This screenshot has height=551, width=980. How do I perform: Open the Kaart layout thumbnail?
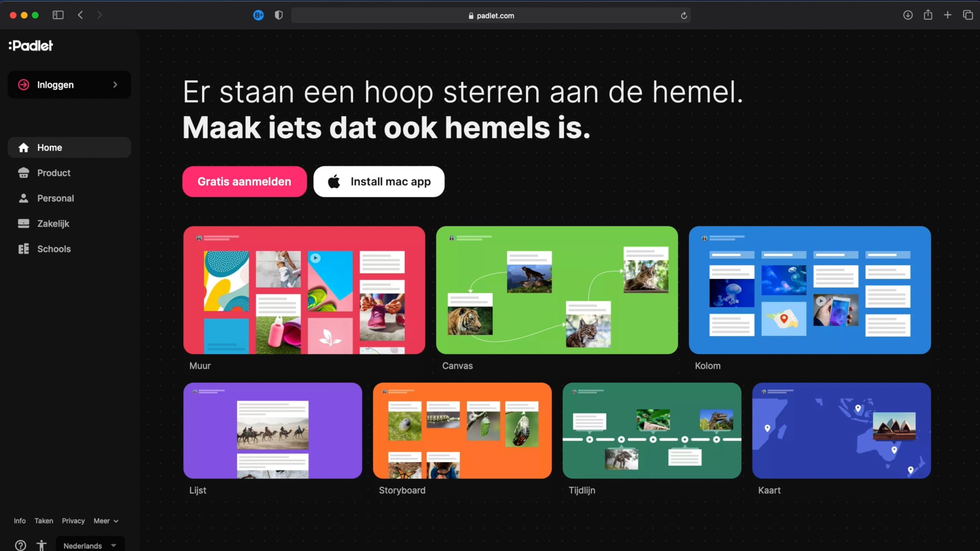pyautogui.click(x=842, y=431)
